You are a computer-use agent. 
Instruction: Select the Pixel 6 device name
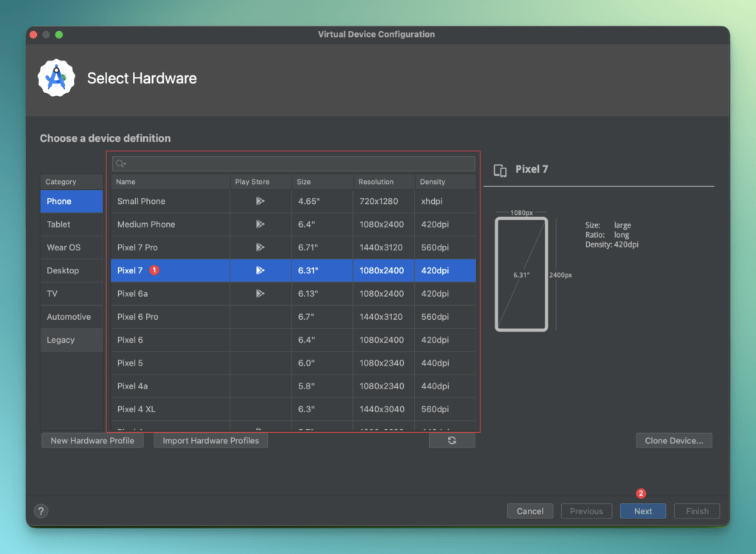(x=130, y=341)
